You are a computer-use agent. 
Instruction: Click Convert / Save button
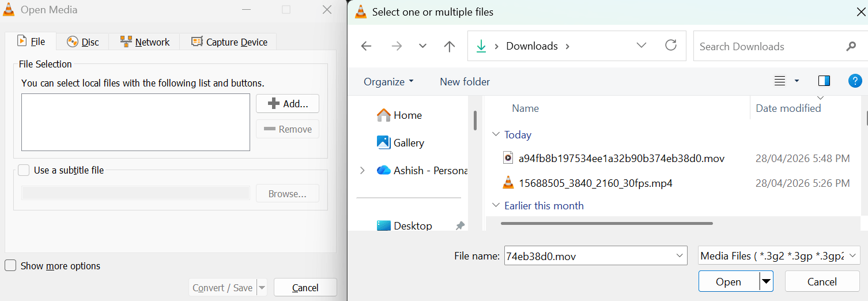click(222, 288)
